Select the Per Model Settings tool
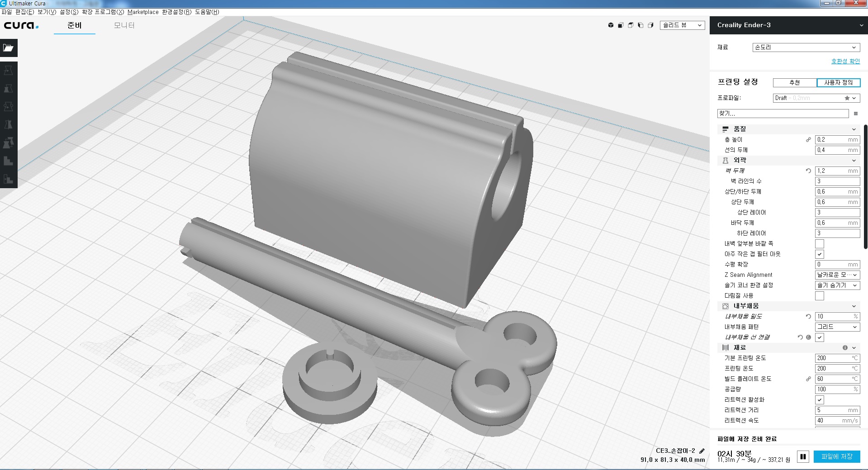The height and width of the screenshot is (470, 868). (x=9, y=143)
